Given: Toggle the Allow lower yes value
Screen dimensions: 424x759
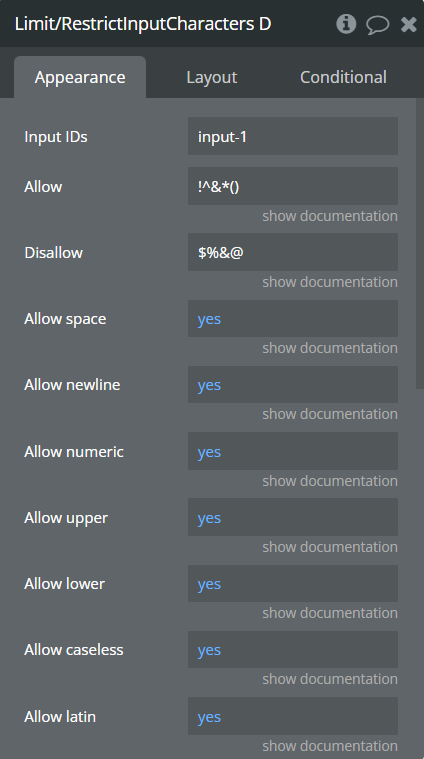Looking at the screenshot, I should 293,583.
